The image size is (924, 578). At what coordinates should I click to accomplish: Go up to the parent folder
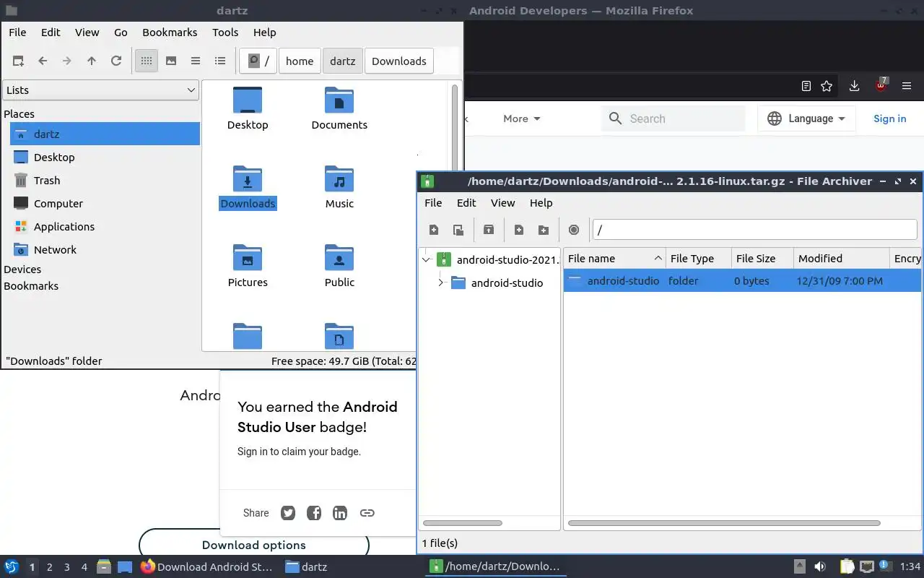(x=92, y=61)
